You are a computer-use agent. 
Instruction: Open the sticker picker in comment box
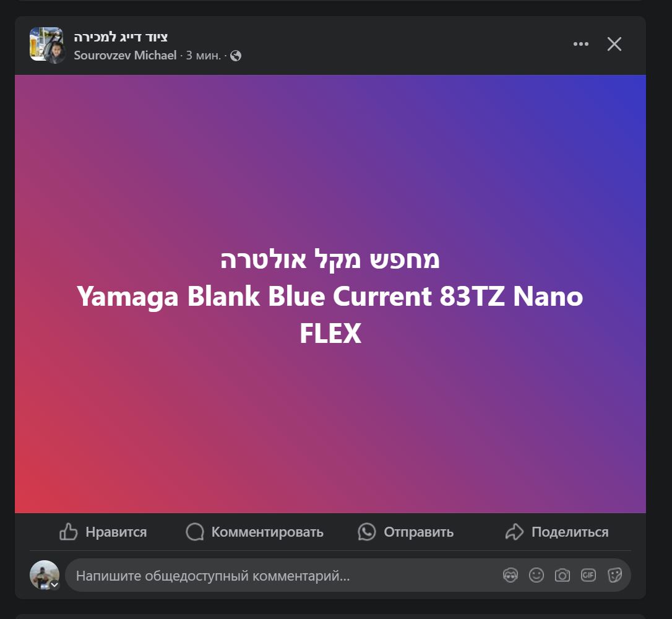[x=614, y=575]
